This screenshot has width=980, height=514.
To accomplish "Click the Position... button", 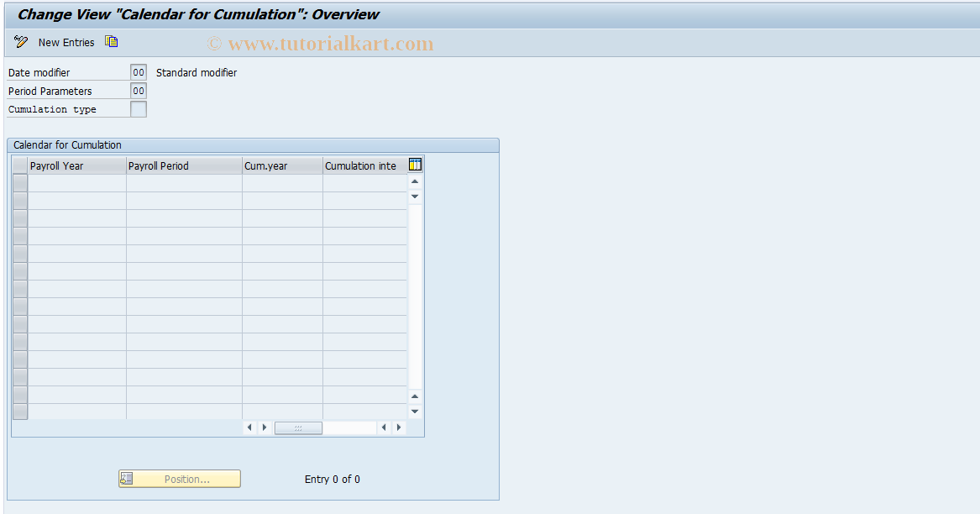I will click(180, 479).
